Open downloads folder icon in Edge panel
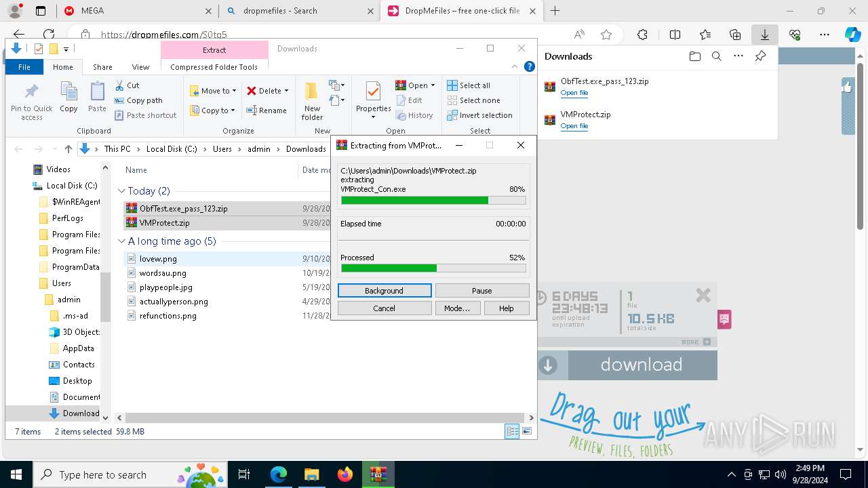 (x=694, y=56)
